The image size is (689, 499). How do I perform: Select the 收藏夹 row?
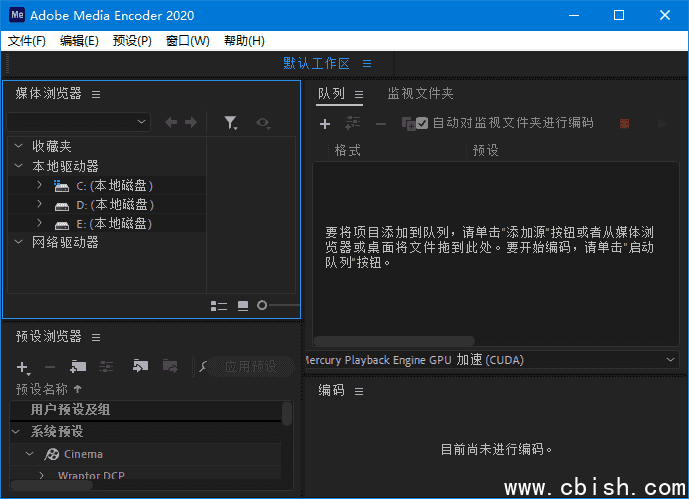point(107,146)
